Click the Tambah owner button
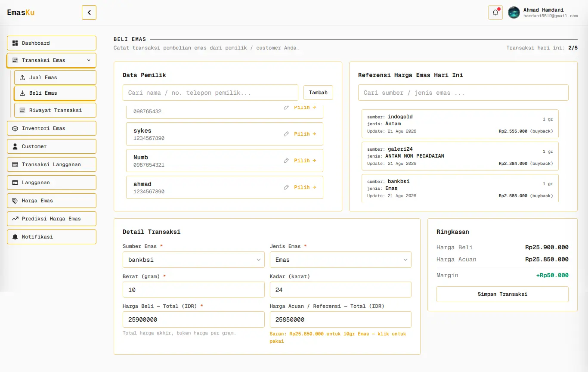This screenshot has width=588, height=372. [318, 93]
